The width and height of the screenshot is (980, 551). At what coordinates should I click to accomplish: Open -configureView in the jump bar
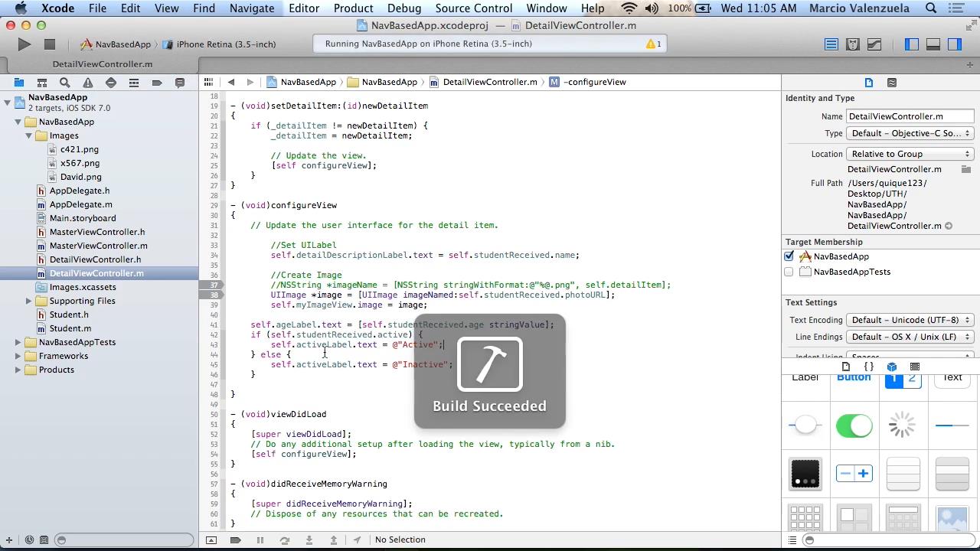587,82
